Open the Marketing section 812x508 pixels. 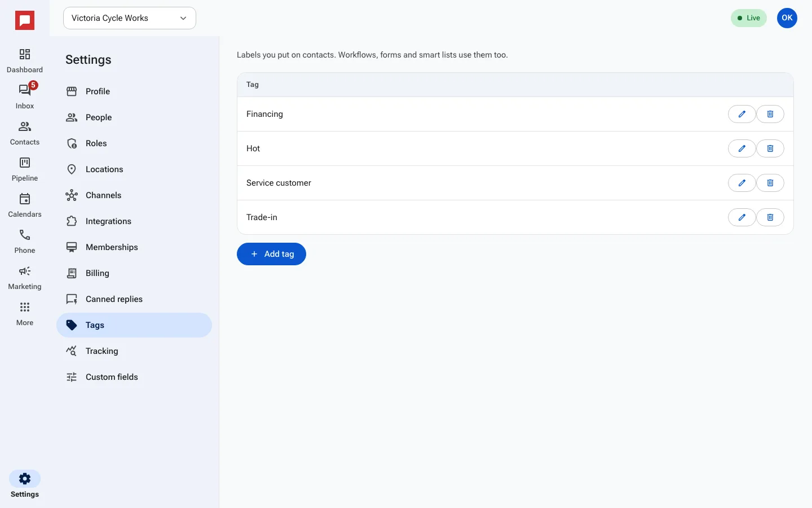[x=25, y=277]
